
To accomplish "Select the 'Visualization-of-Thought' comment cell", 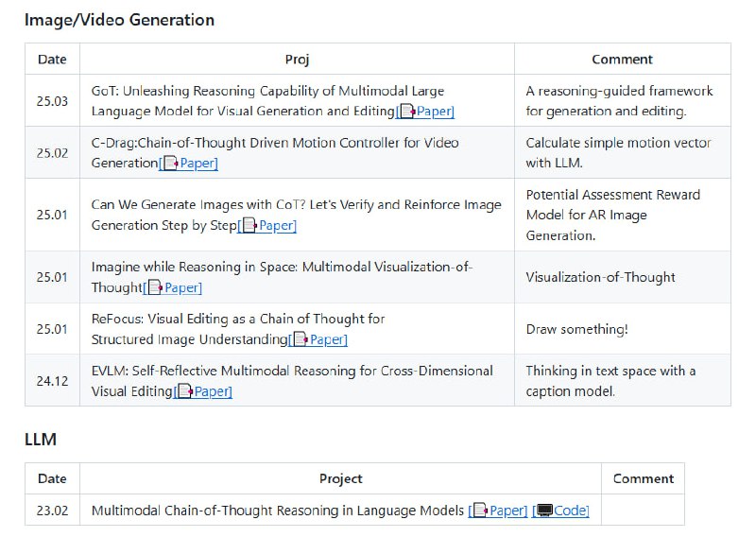I will 600,277.
